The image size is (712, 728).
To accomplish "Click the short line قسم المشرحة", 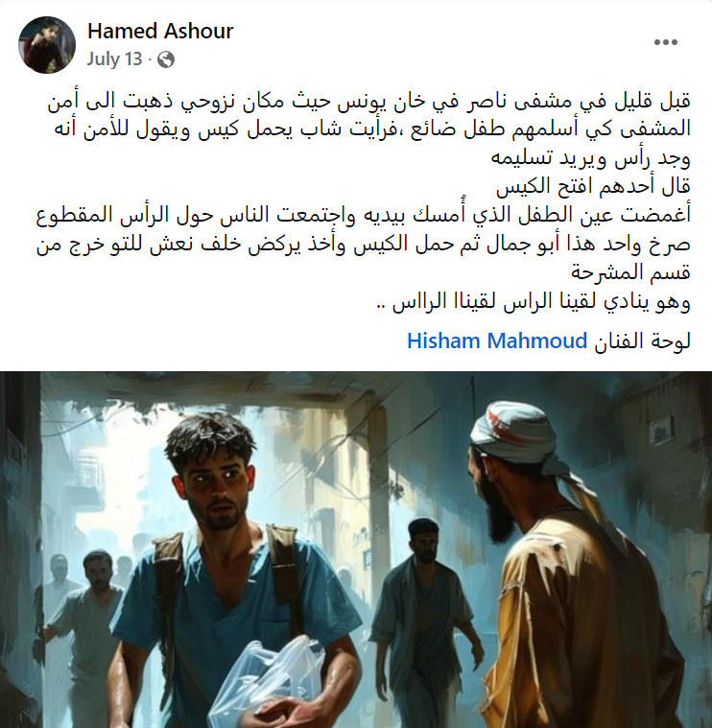I will 630,272.
